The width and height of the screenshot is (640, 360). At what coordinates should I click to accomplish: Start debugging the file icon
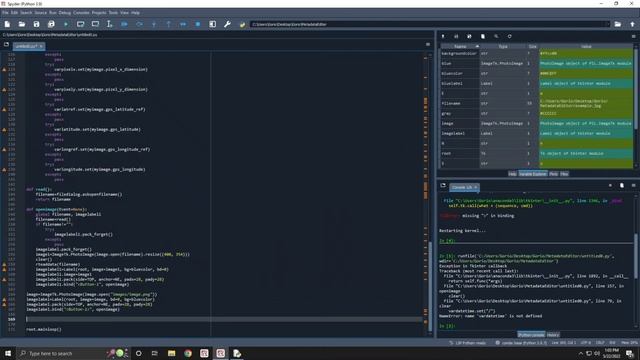coord(124,24)
